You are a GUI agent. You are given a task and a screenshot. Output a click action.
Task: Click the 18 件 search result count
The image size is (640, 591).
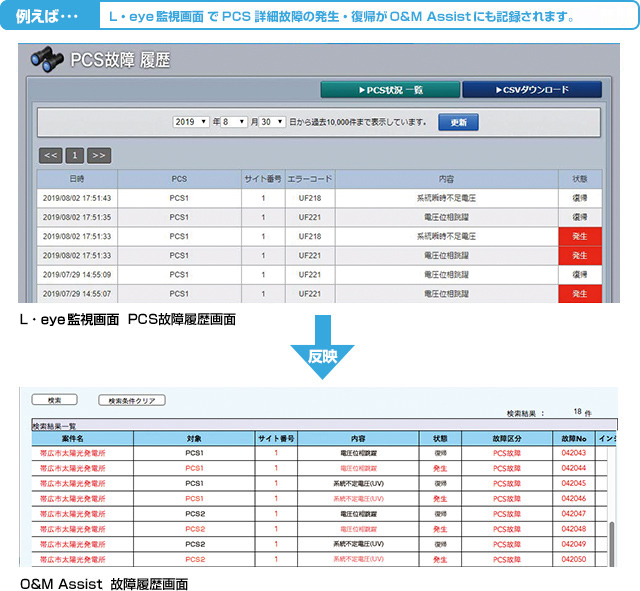pos(582,412)
